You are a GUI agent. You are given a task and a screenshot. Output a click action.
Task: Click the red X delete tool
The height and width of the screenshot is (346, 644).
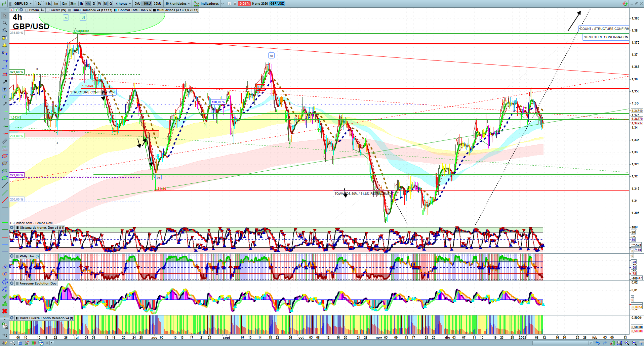click(x=5, y=311)
